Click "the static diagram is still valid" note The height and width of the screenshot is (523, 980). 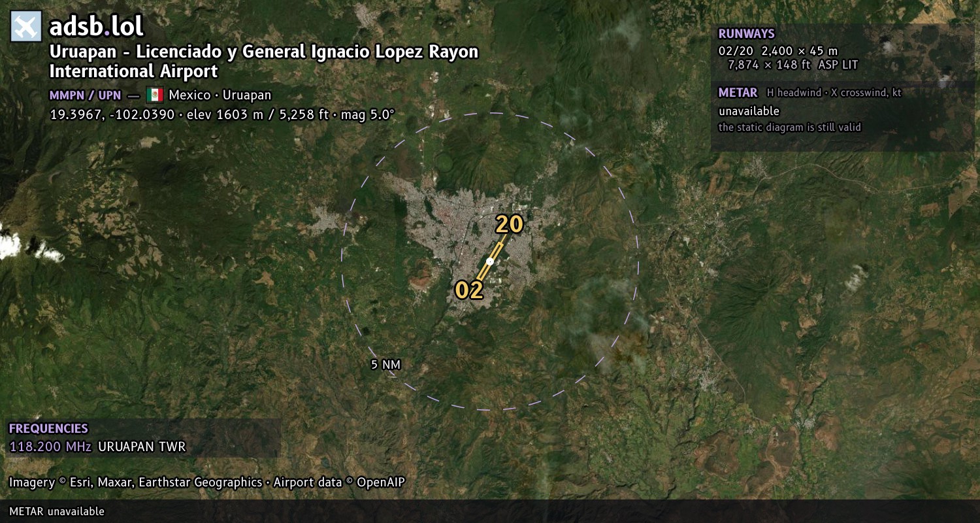pyautogui.click(x=790, y=127)
